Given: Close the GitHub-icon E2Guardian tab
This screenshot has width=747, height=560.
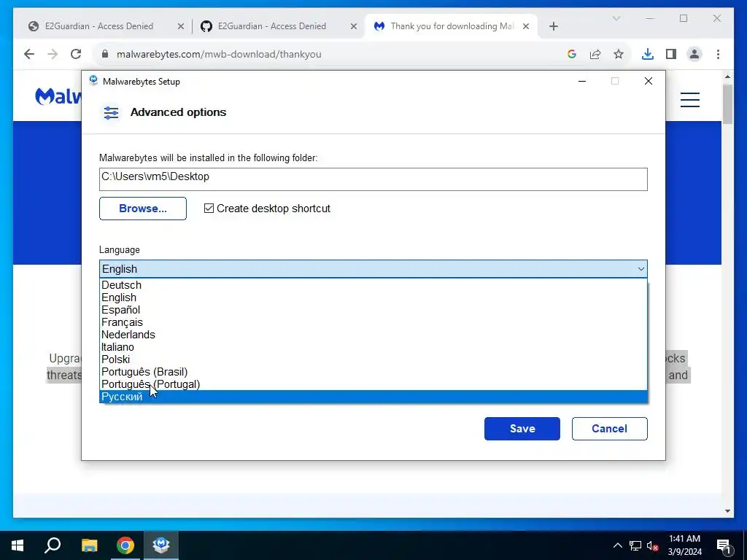Looking at the screenshot, I should click(x=354, y=26).
